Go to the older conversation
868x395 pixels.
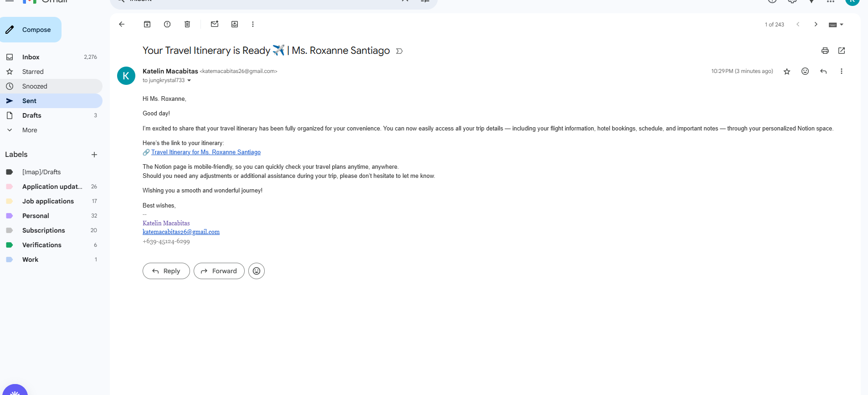coord(816,24)
